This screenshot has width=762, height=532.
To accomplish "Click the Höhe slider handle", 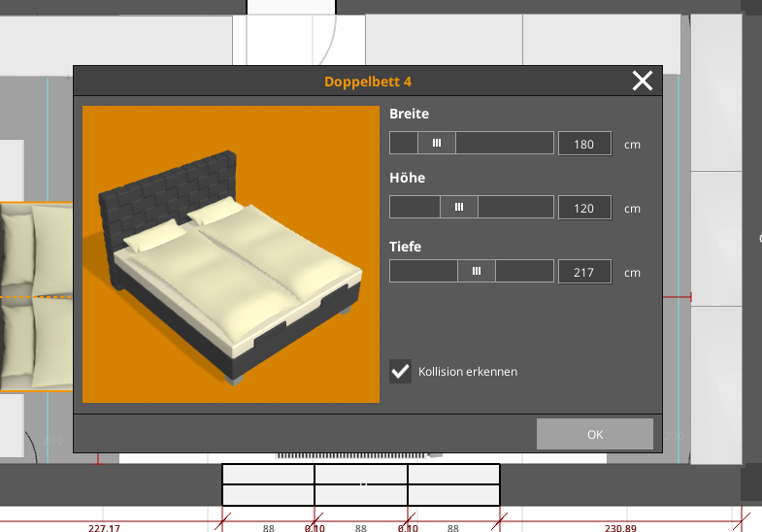I will (459, 207).
